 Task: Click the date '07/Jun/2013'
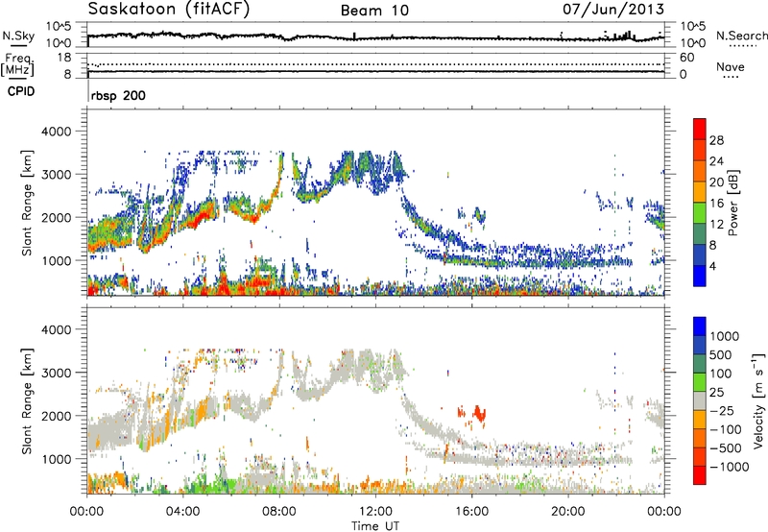tap(613, 9)
